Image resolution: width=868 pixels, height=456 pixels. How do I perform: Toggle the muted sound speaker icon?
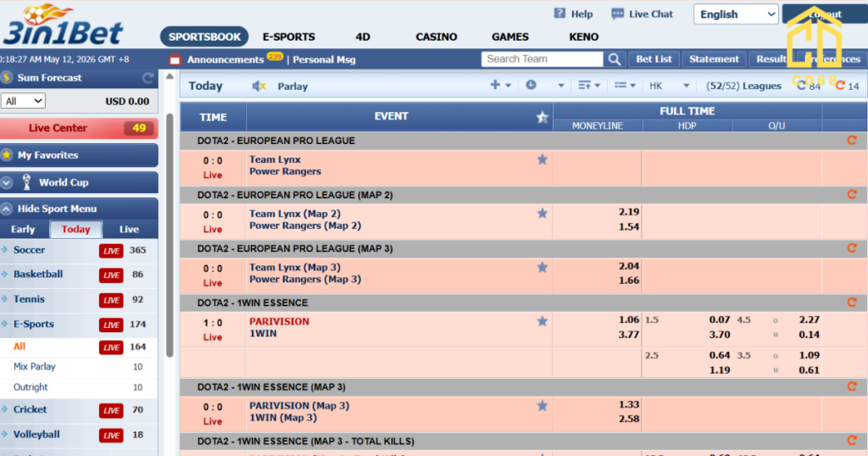click(259, 86)
